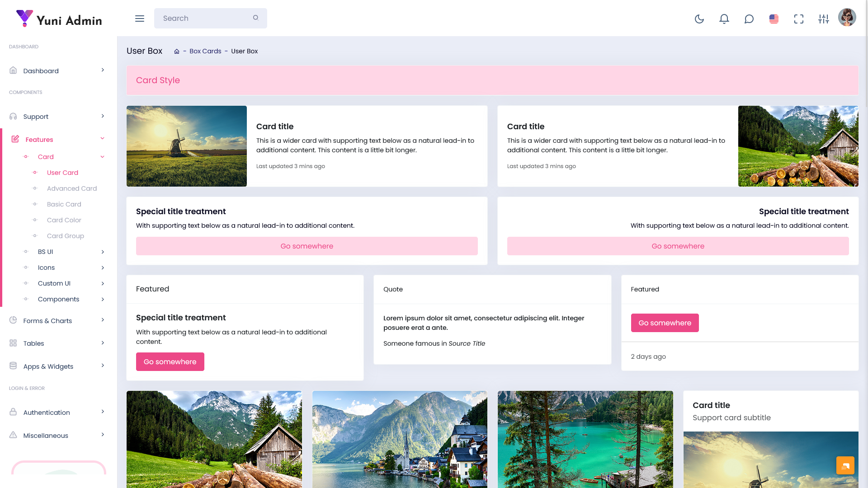Click the breadcrumb home icon
Image resolution: width=868 pixels, height=488 pixels.
pyautogui.click(x=177, y=52)
